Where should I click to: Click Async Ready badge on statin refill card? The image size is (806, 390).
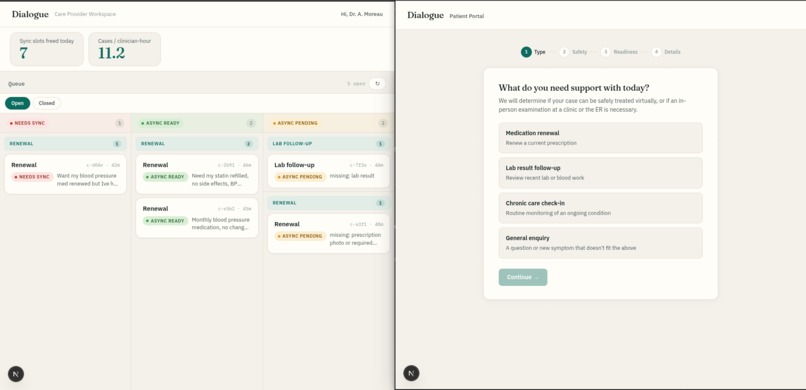(x=166, y=177)
